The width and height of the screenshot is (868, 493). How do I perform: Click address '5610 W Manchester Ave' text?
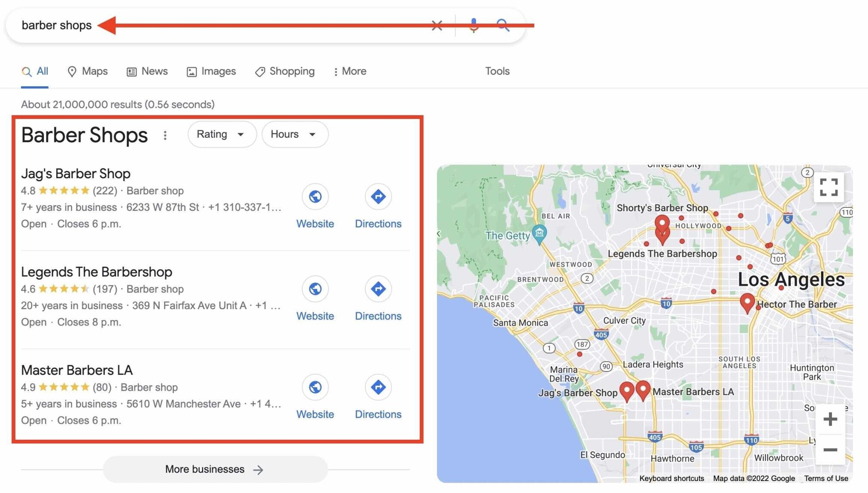[183, 404]
